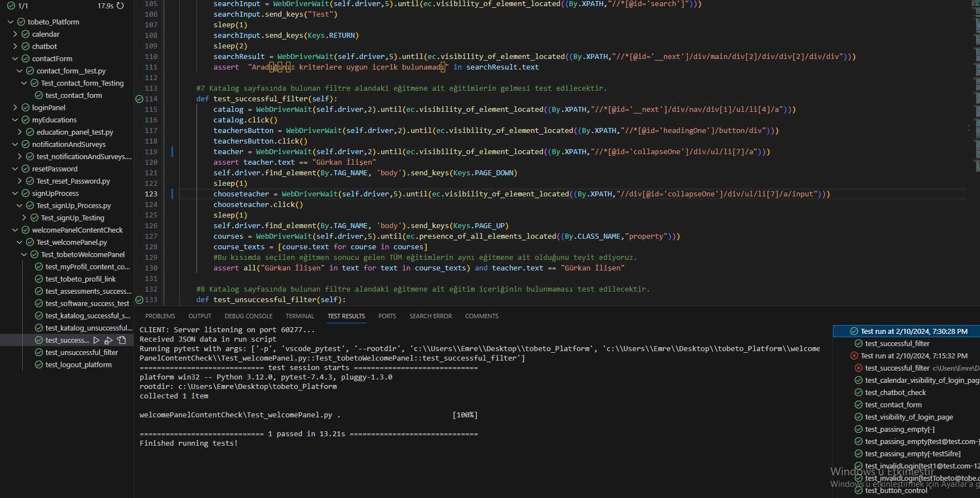Click the passed icon beside test_myProfil_content_co...
This screenshot has height=498, width=980.
click(x=39, y=267)
